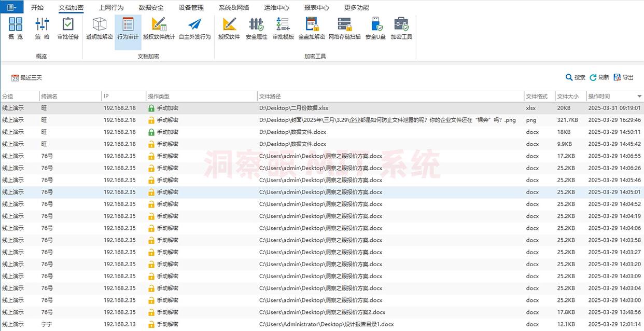Open the 审批任务 approval tasks icon

click(68, 29)
